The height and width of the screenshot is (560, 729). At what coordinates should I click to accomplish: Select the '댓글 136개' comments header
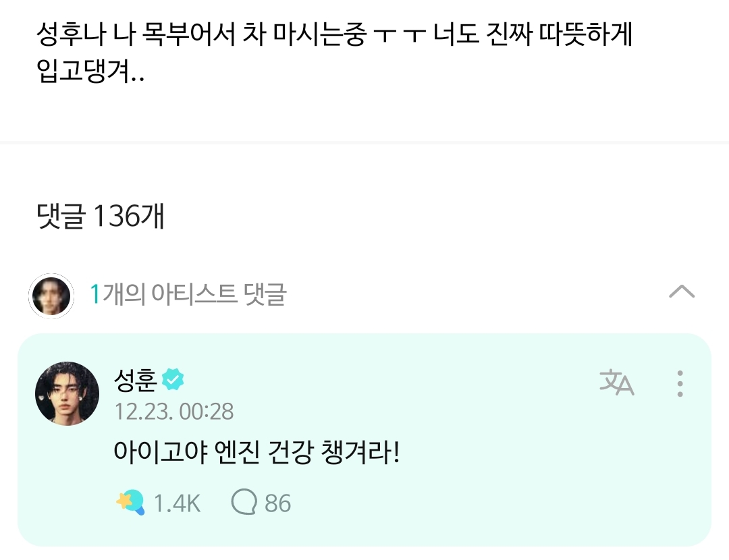tap(101, 217)
